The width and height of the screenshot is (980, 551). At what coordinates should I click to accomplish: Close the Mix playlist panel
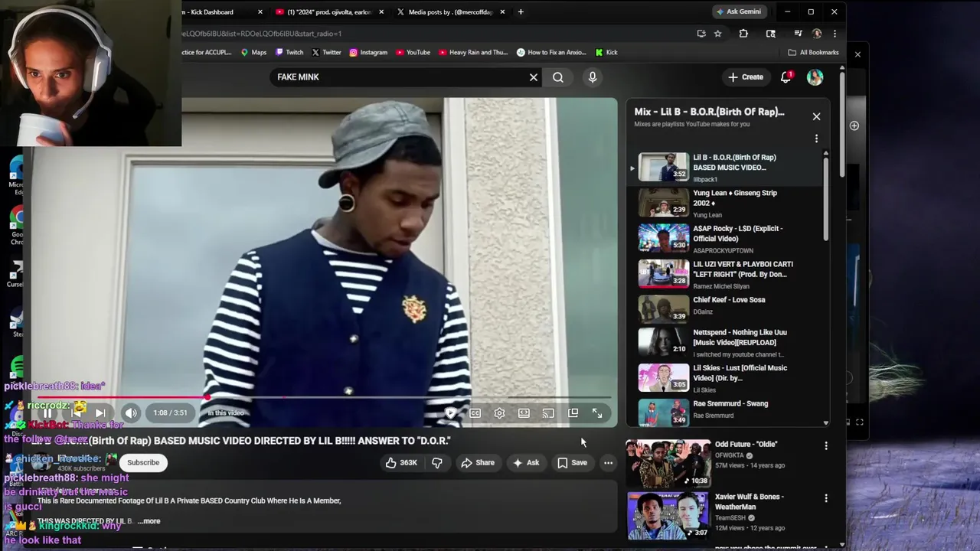pyautogui.click(x=816, y=116)
